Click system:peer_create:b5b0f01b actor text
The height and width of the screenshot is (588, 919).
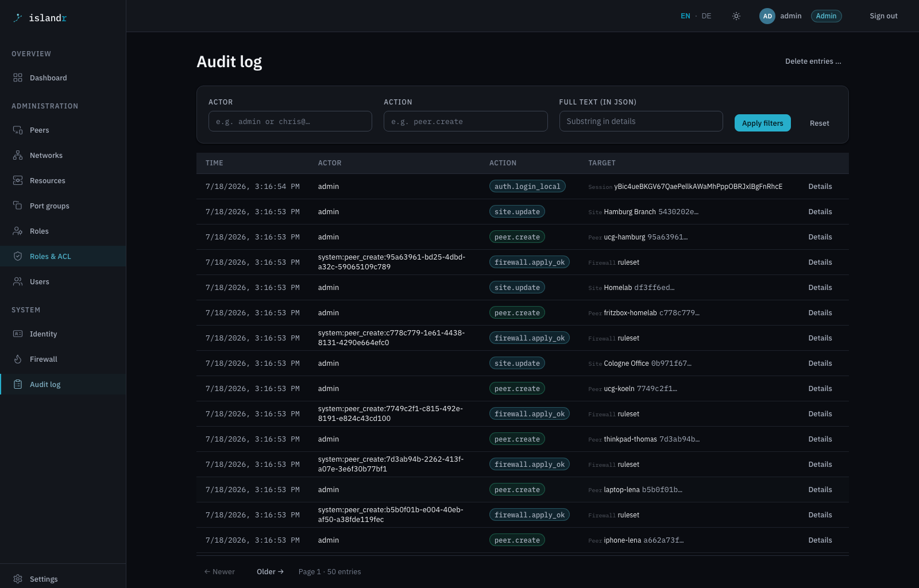(391, 514)
